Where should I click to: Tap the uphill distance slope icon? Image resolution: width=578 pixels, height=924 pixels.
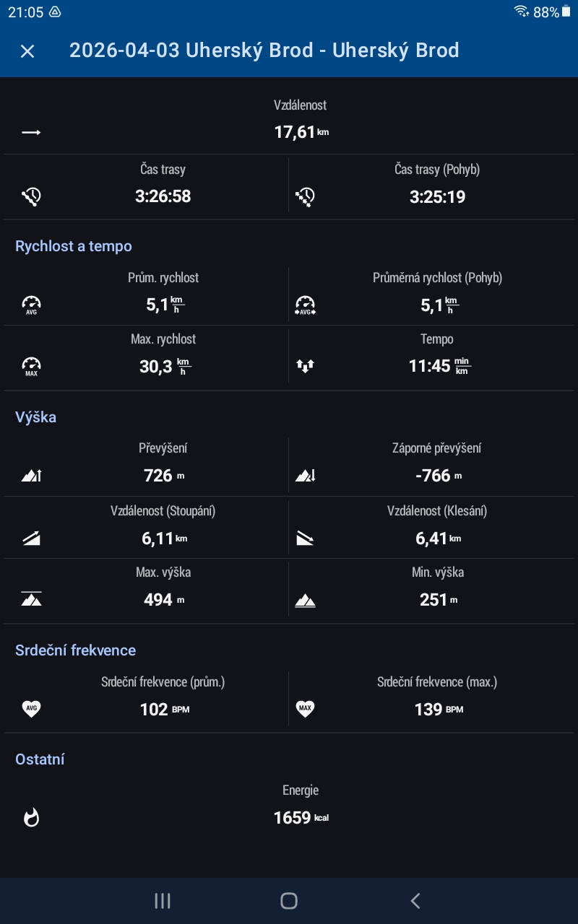(x=31, y=538)
